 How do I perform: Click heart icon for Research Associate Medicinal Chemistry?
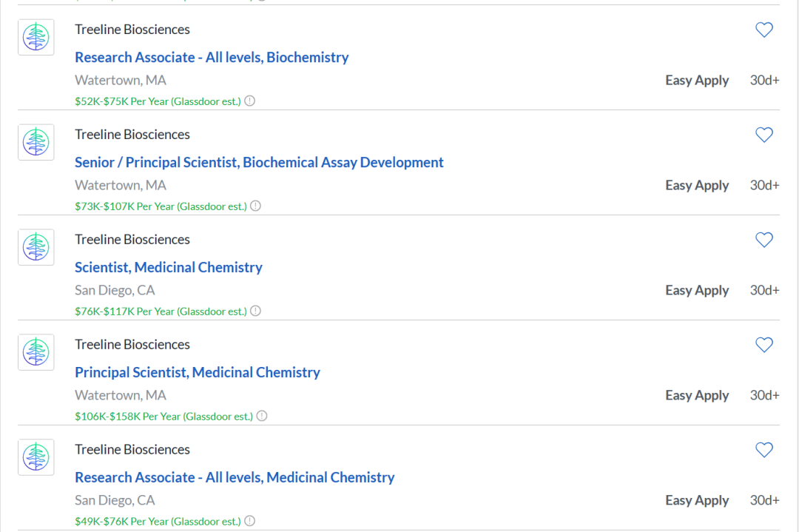(x=763, y=450)
